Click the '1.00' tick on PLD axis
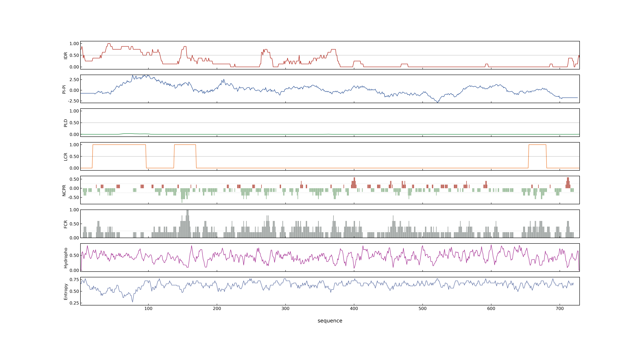 pos(74,111)
